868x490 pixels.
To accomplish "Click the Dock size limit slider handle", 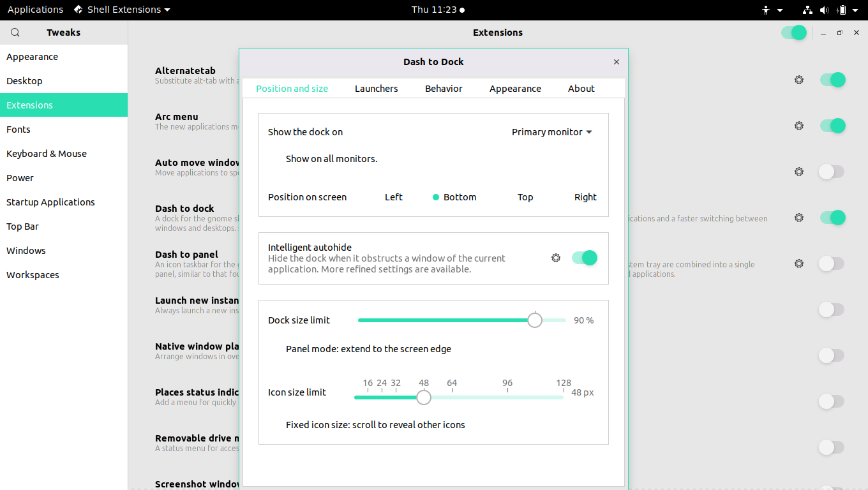I will pyautogui.click(x=535, y=320).
